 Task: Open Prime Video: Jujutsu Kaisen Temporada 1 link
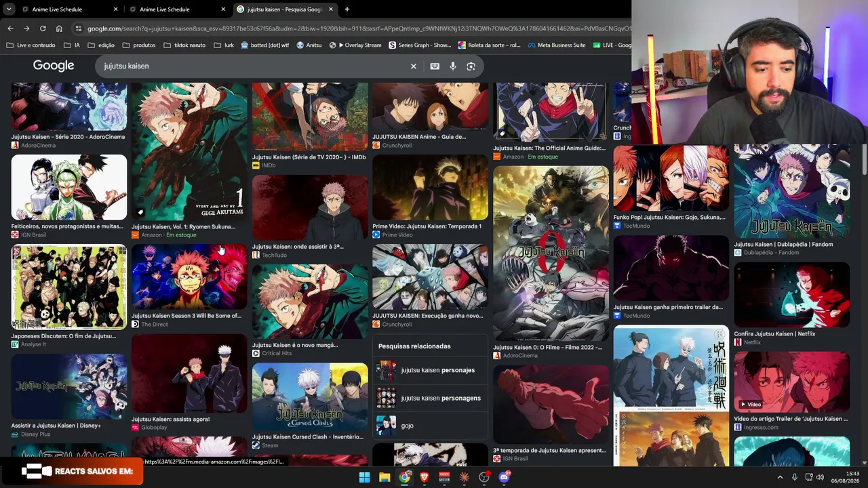(427, 226)
